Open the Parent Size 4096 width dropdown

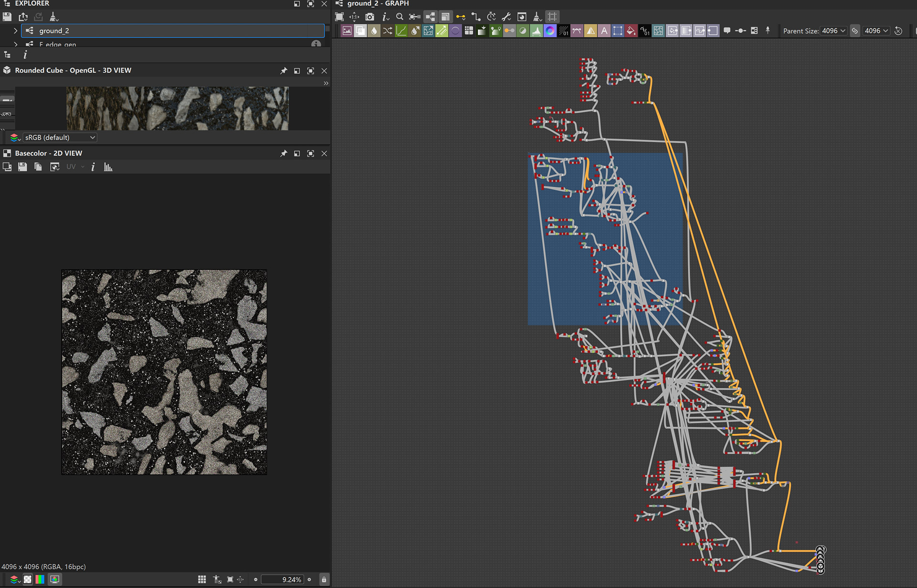point(833,31)
